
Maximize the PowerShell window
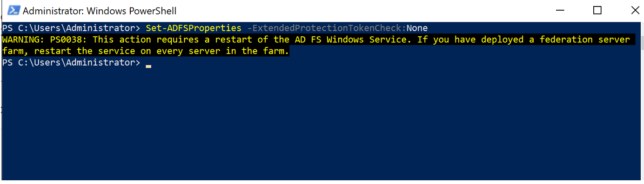click(597, 10)
